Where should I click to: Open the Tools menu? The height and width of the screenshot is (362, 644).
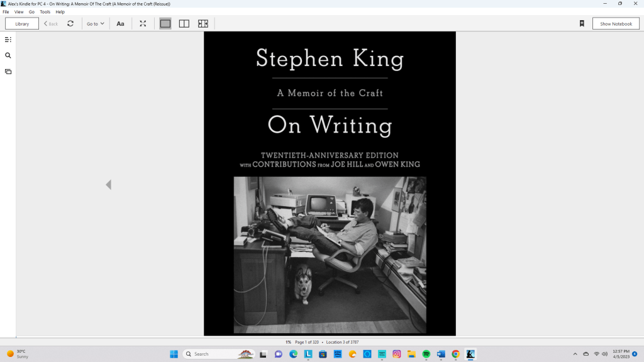(45, 11)
